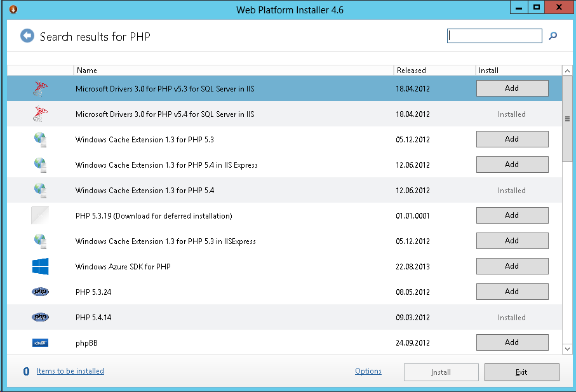Click icon of Windows Cache Extension PHP 5.4 IIS Express

coord(40,165)
